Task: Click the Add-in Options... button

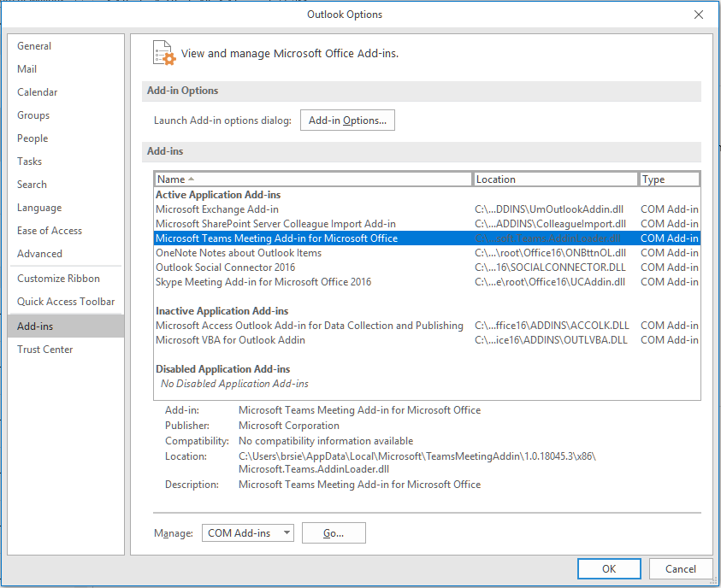Action: pyautogui.click(x=347, y=121)
